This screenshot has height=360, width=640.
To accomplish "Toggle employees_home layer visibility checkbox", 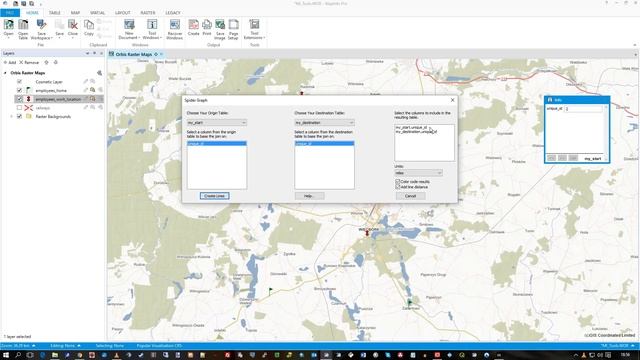I will [19, 90].
